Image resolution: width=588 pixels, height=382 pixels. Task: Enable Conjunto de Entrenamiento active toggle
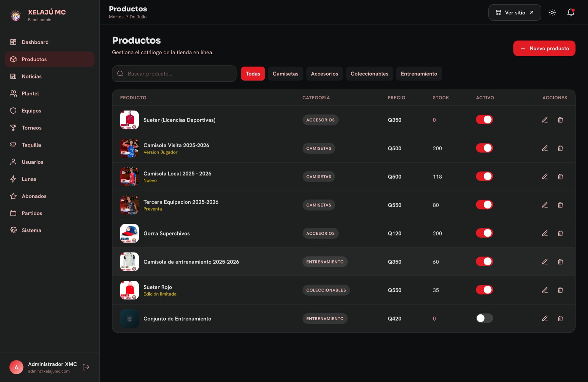[x=484, y=318]
